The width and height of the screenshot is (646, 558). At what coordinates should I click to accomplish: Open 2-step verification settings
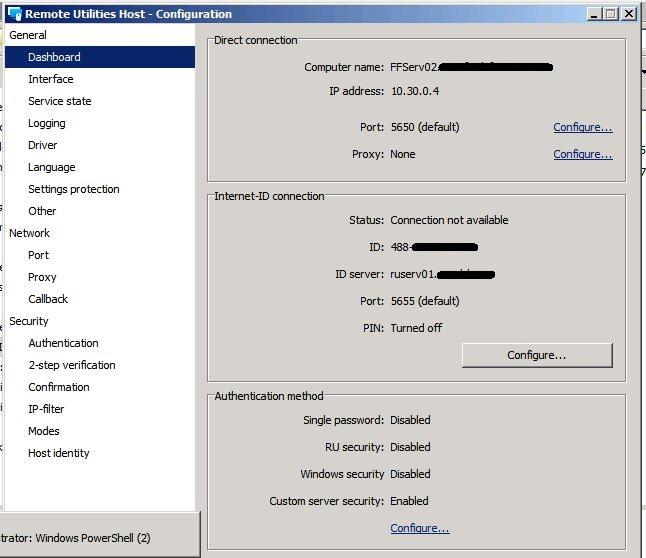click(x=71, y=365)
